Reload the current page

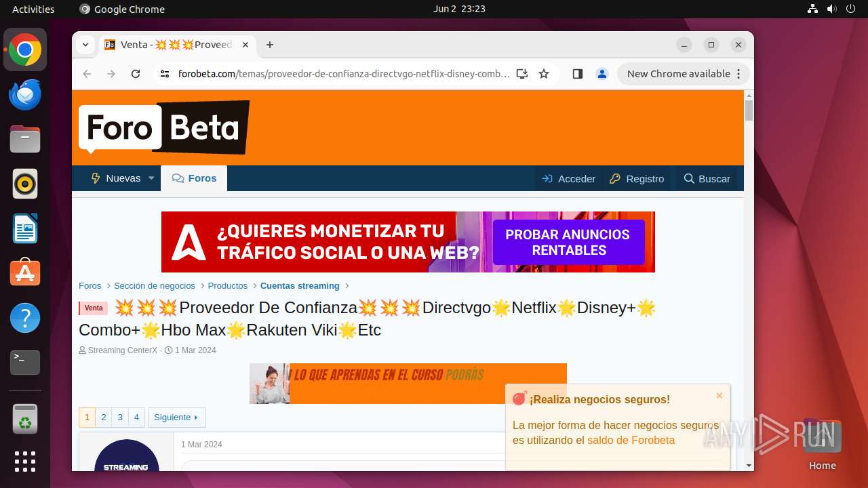136,74
